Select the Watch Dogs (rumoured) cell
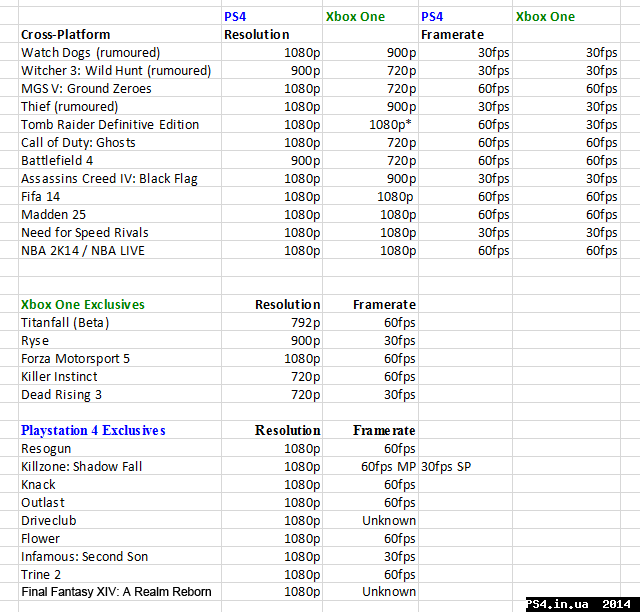 (90, 52)
